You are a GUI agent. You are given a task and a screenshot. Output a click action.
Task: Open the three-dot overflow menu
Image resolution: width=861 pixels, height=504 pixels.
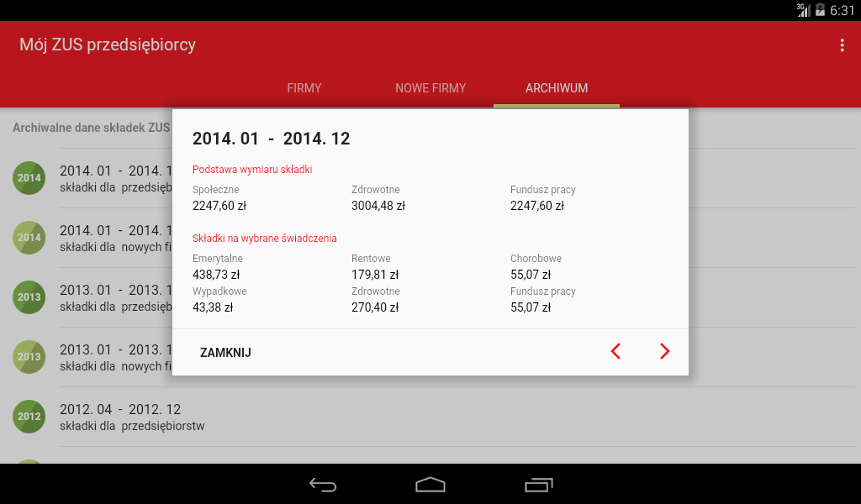[x=842, y=45]
